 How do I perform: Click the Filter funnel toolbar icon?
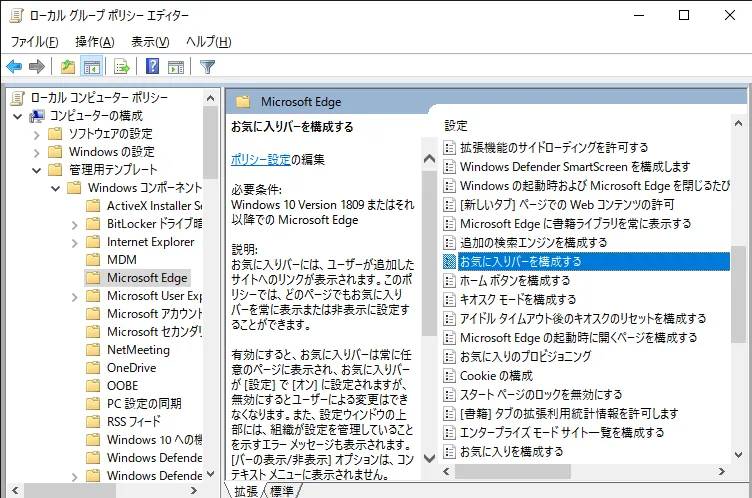(207, 66)
